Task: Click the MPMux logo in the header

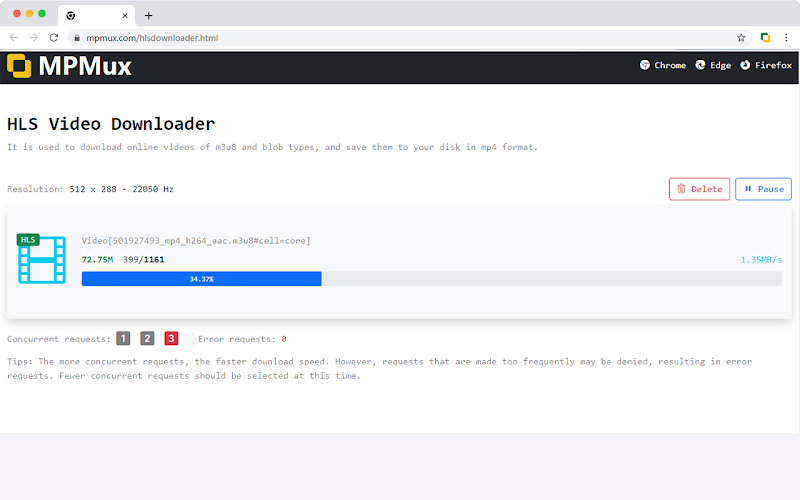Action: pyautogui.click(x=69, y=66)
